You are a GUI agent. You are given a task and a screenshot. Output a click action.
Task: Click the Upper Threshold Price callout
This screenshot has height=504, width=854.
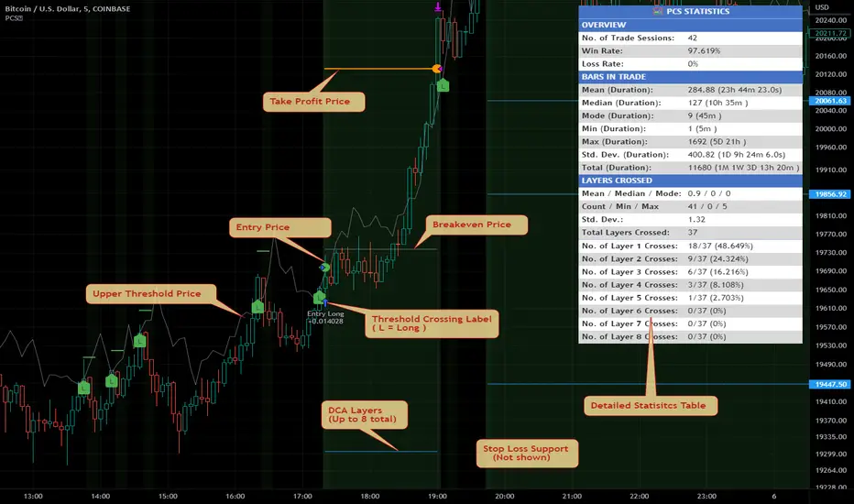click(151, 293)
